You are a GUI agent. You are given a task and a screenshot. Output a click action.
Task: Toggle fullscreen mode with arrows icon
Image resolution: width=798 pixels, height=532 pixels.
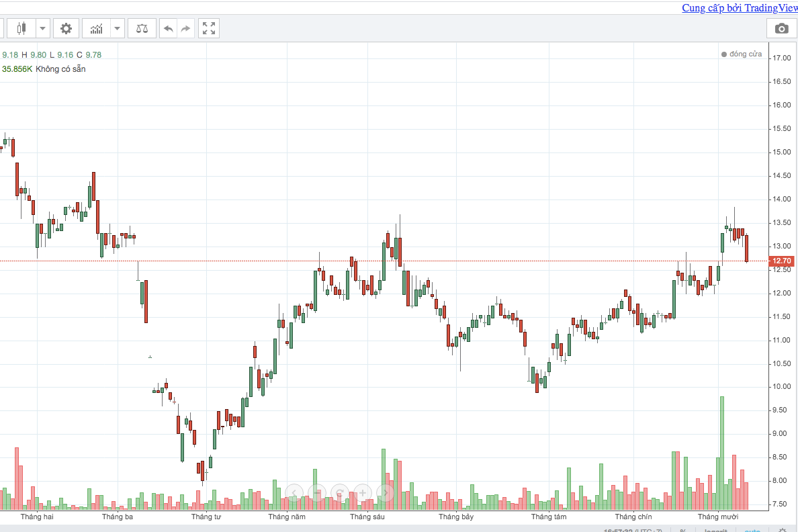click(x=209, y=28)
